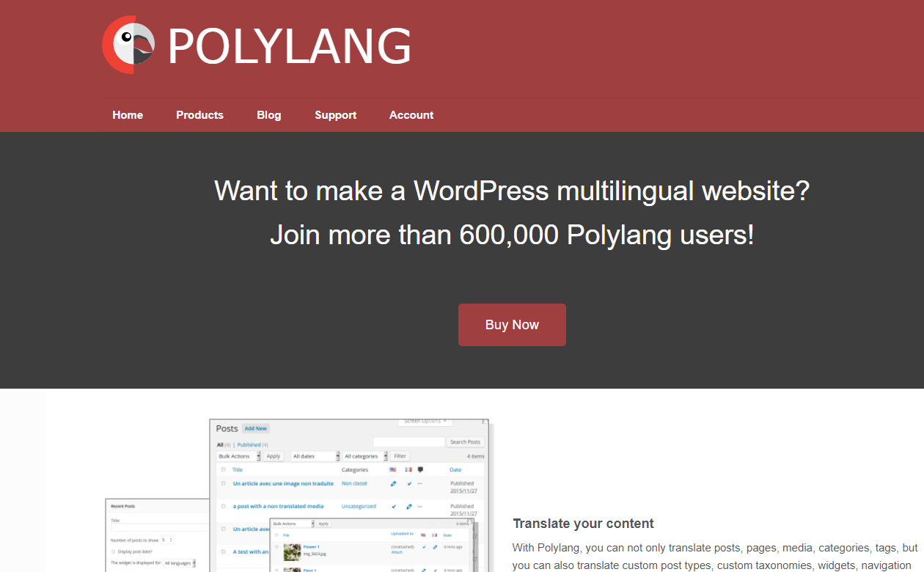Viewport: 924px width, 572px height.
Task: Click the comments bubble column icon
Action: tap(420, 469)
